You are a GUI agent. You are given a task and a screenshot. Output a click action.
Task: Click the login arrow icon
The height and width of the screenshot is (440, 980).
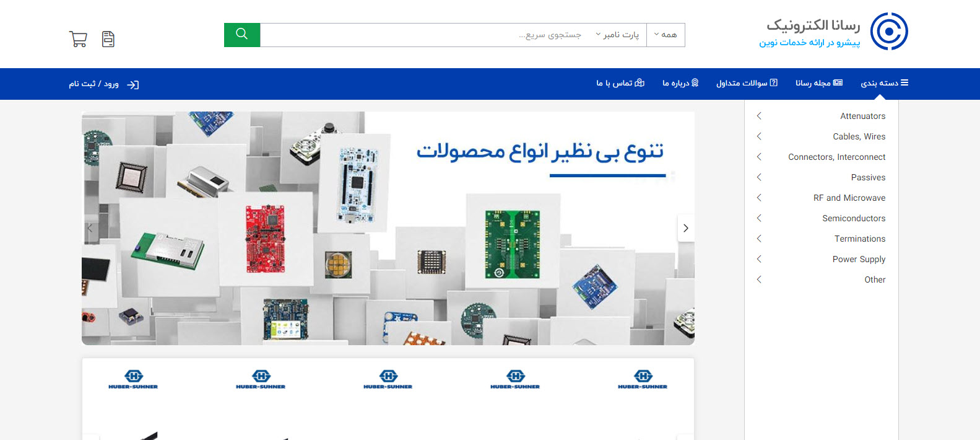tap(133, 85)
